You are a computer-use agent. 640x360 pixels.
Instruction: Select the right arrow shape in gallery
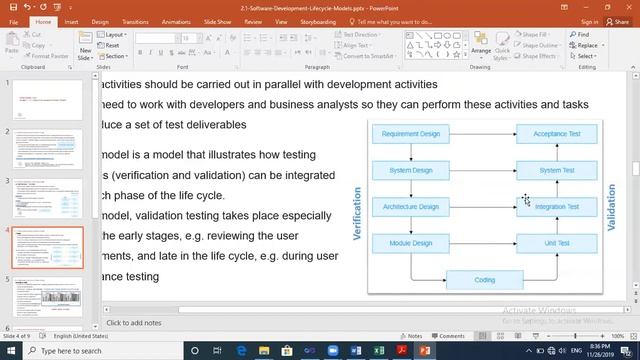point(438,45)
